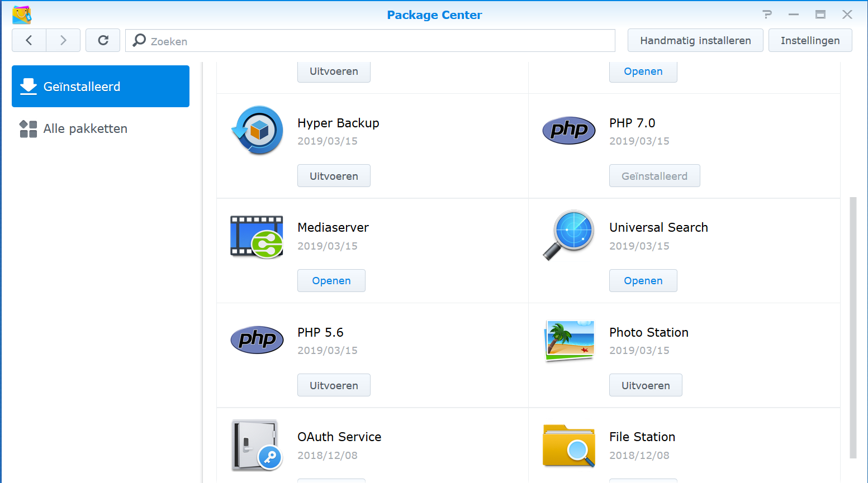This screenshot has width=868, height=483.
Task: Open the Photo Station beach icon
Action: pyautogui.click(x=568, y=340)
